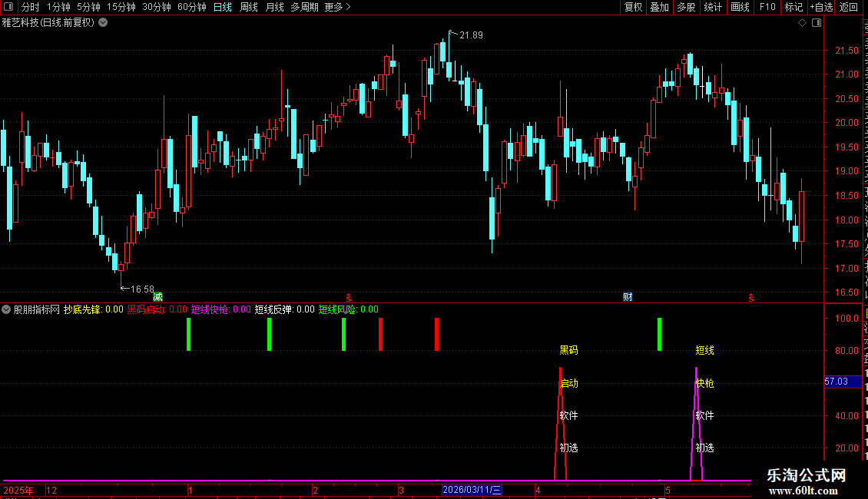Screen dimensions: 868x499
Task: Click the red S marker near February
Action: (x=348, y=298)
